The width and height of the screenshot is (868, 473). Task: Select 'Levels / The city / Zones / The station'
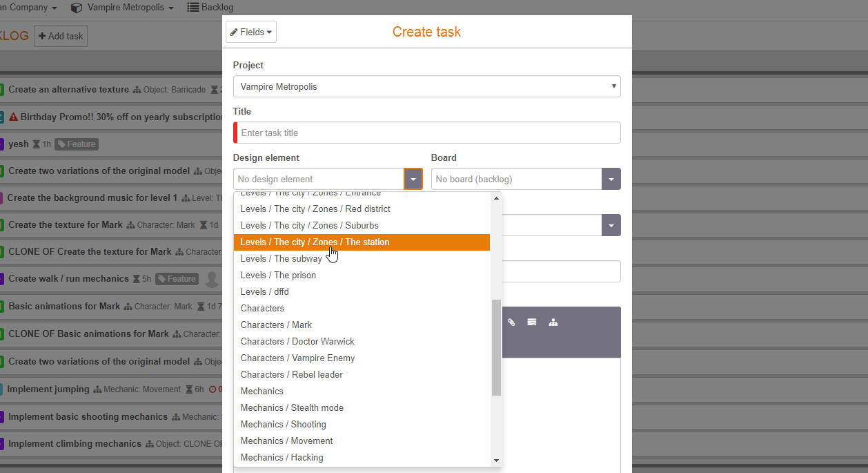pyautogui.click(x=315, y=242)
